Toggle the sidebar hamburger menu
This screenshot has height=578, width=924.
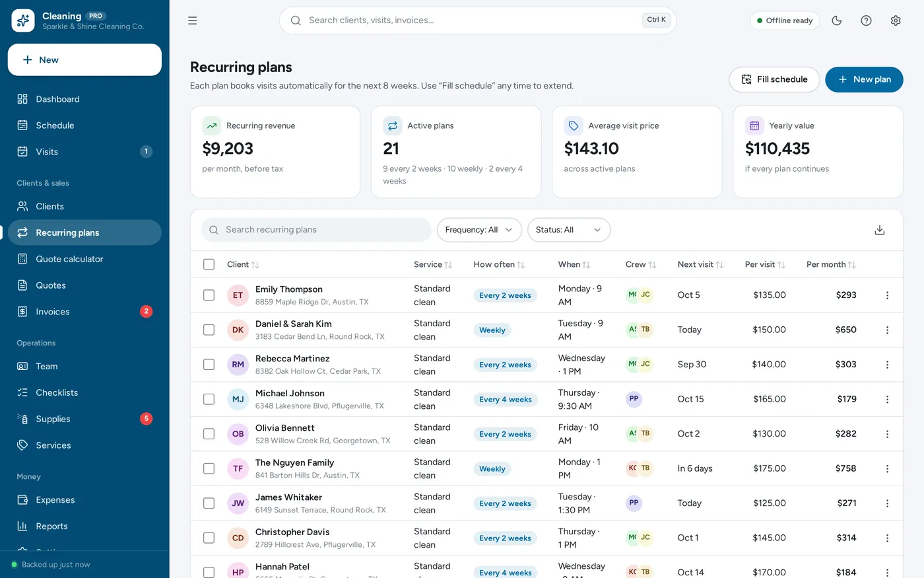[193, 20]
